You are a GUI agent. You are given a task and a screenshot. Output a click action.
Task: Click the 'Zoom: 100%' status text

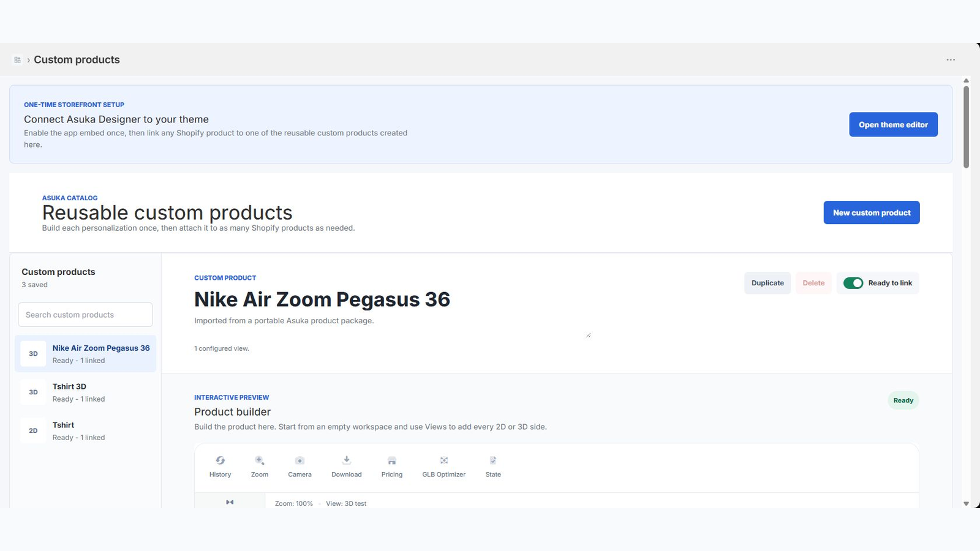293,504
